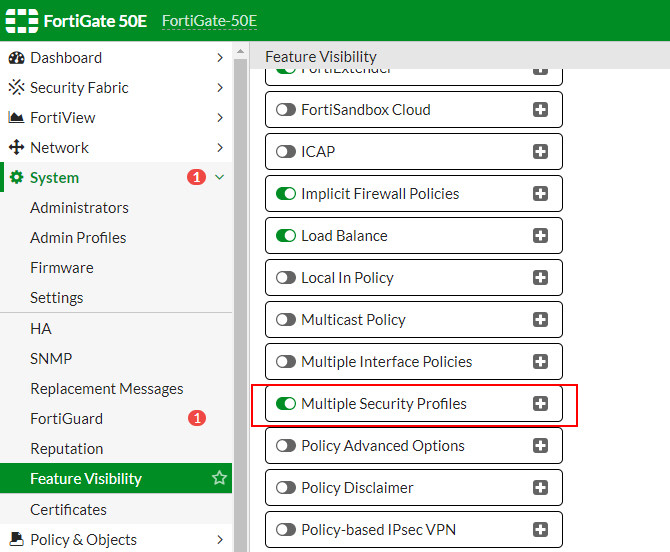Click the Policy & Objects icon
The width and height of the screenshot is (670, 552).
tap(16, 539)
